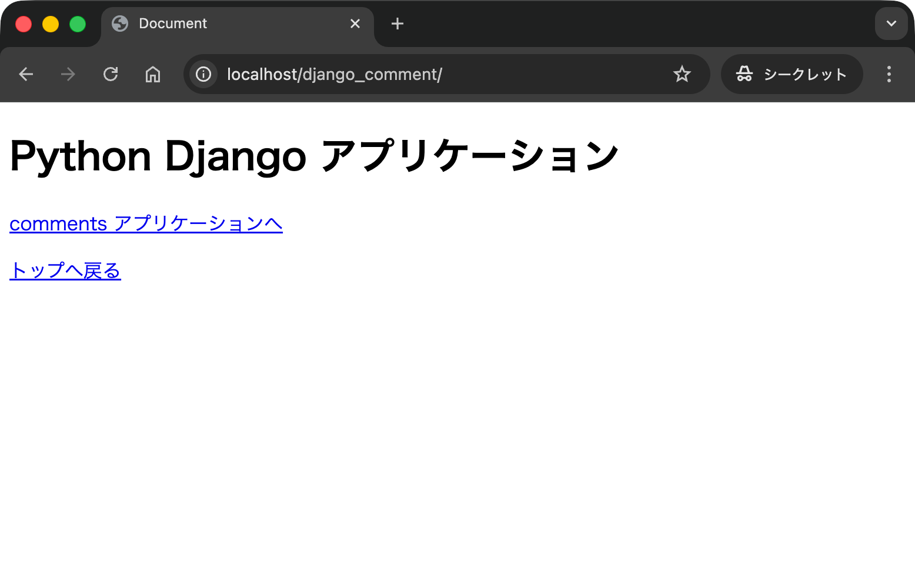Click the green fullscreen window button

click(x=77, y=24)
